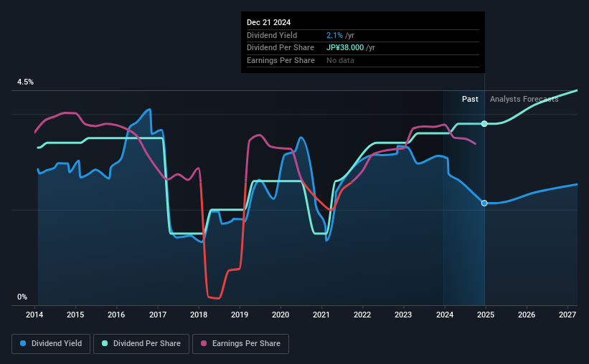Toggle the Dividend Yield legend button
Screen dimensions: 589x364
coord(51,344)
